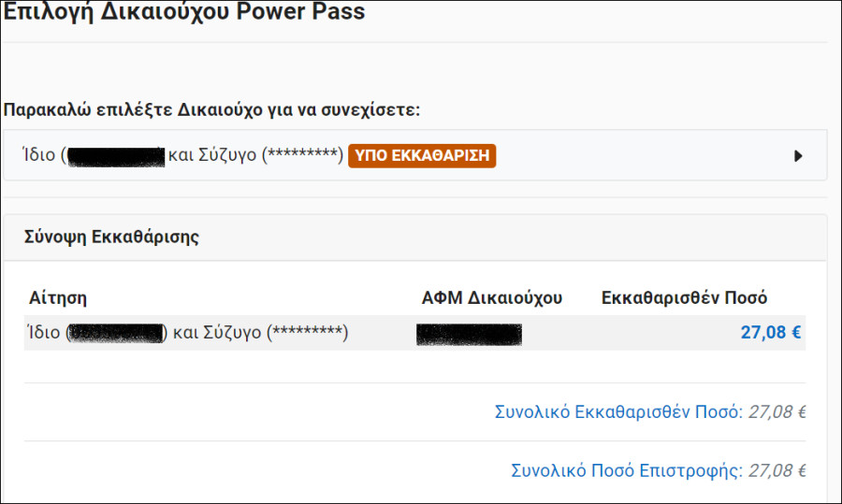
Task: Click the redacted ΑΦΜ cell in table
Action: [469, 334]
